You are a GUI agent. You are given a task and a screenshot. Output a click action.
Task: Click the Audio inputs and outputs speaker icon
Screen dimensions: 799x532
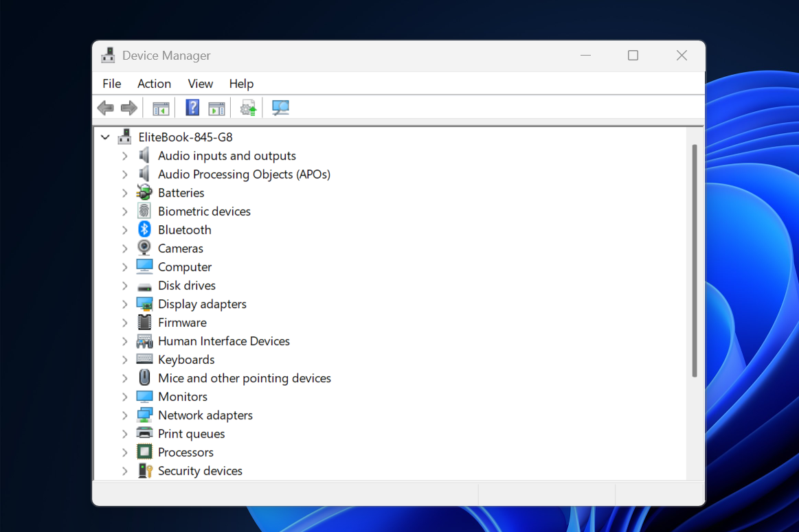(145, 155)
